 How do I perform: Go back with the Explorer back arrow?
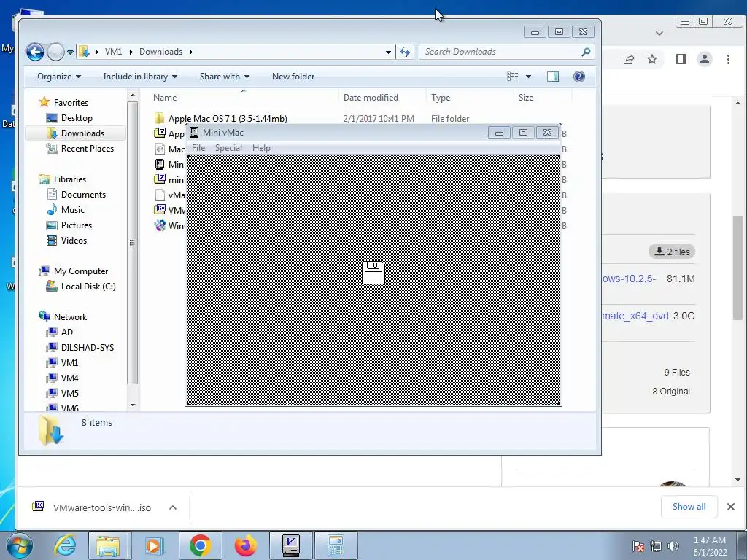click(x=35, y=52)
